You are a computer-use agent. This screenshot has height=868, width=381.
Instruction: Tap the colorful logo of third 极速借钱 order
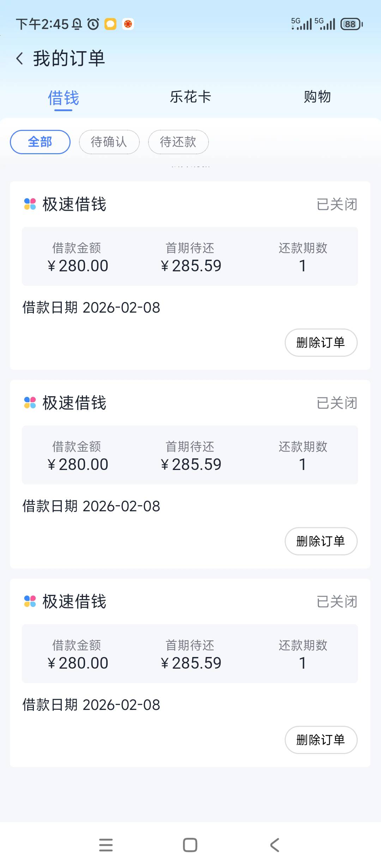[x=30, y=601]
